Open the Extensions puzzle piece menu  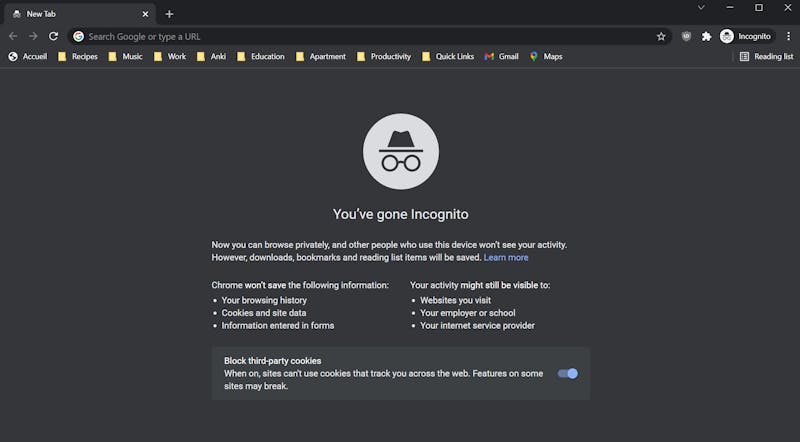706,36
